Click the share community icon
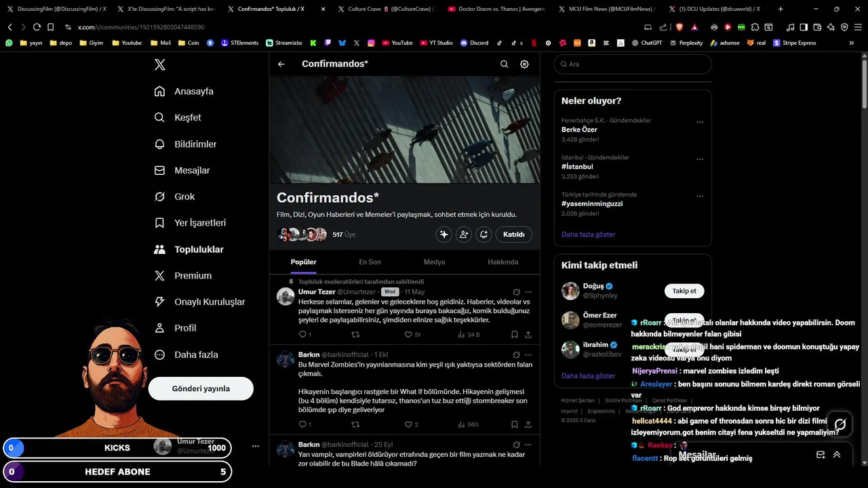This screenshot has height=488, width=868. click(x=484, y=234)
